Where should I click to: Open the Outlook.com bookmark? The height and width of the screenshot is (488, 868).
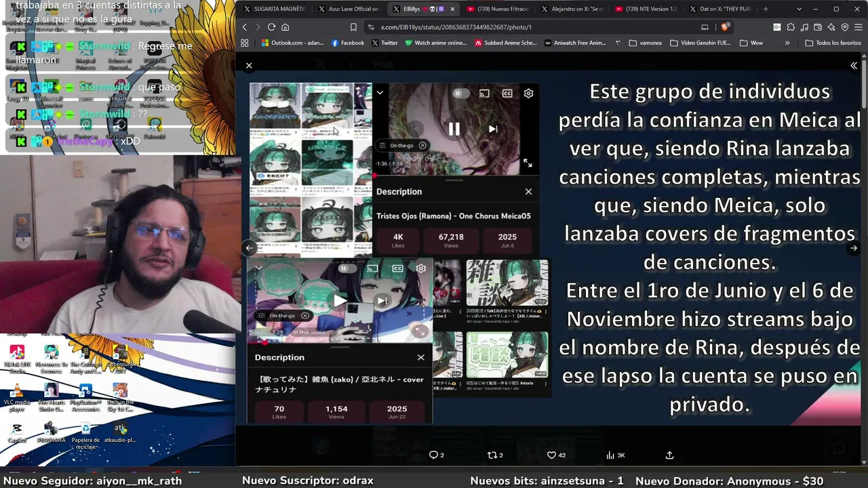pyautogui.click(x=292, y=43)
